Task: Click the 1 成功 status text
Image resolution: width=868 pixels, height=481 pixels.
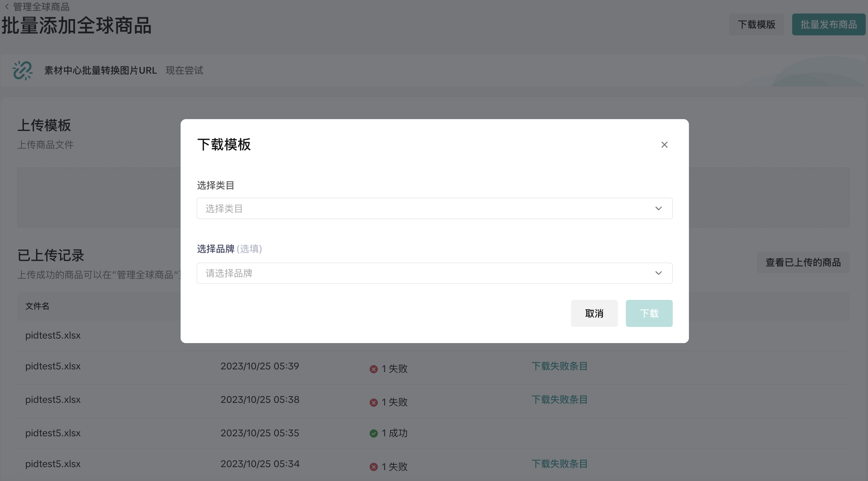Action: tap(395, 433)
